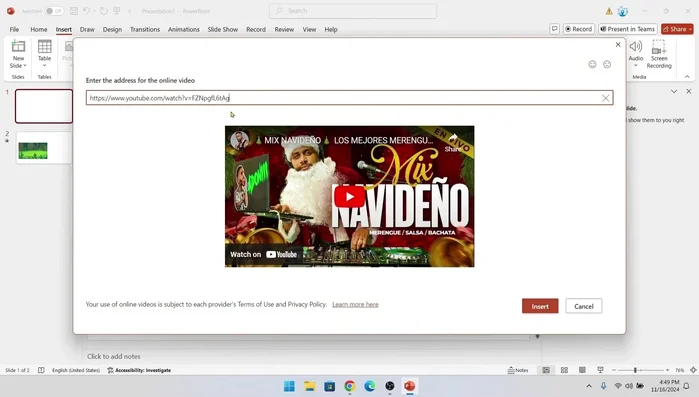699x397 pixels.
Task: Start Slide Show from status bar icon
Action: 600,370
